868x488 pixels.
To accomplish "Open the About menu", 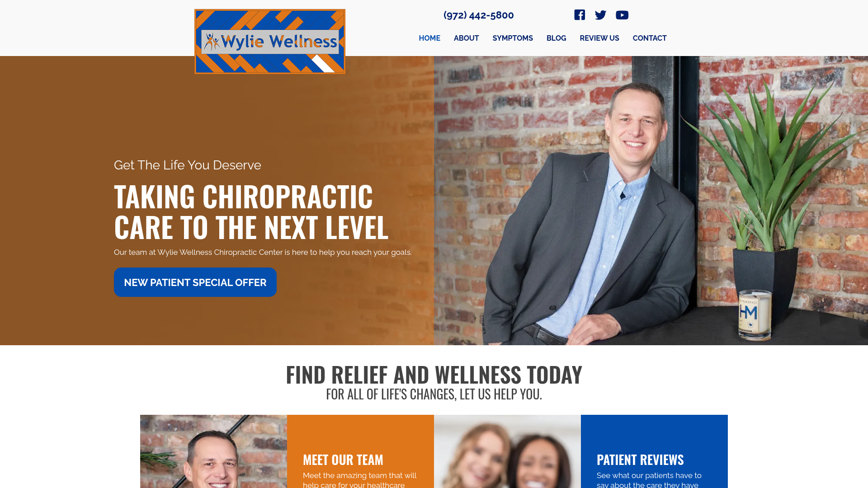I will point(466,38).
